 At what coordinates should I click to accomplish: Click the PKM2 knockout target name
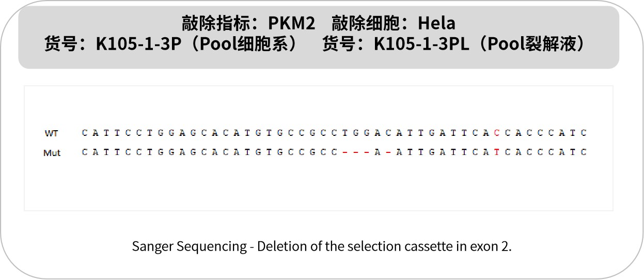(291, 23)
